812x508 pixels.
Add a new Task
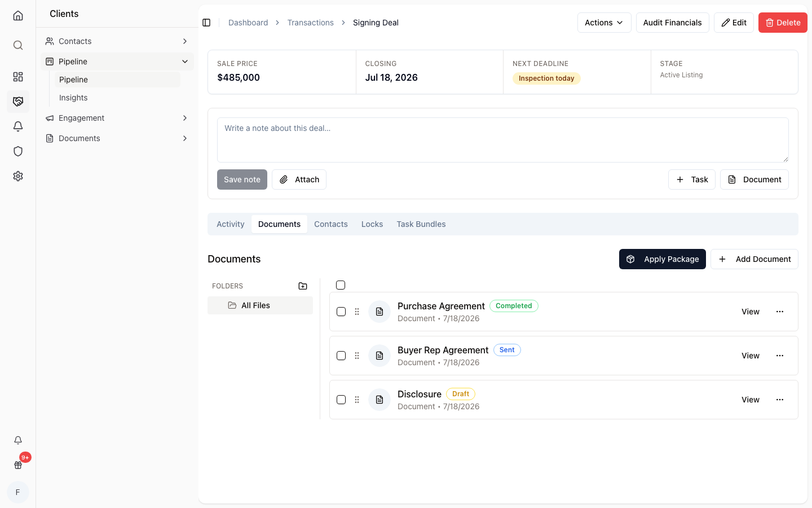click(x=691, y=179)
